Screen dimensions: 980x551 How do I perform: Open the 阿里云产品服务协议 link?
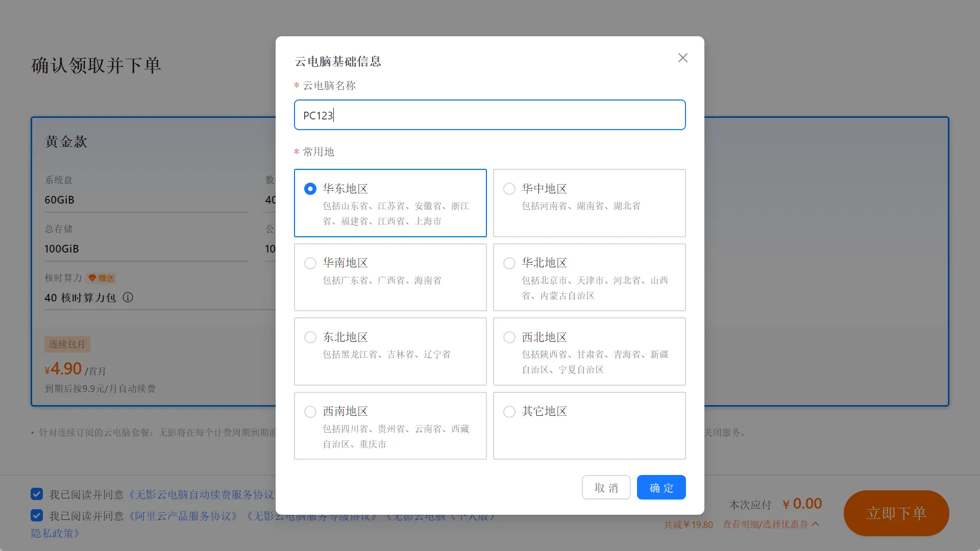[x=183, y=516]
